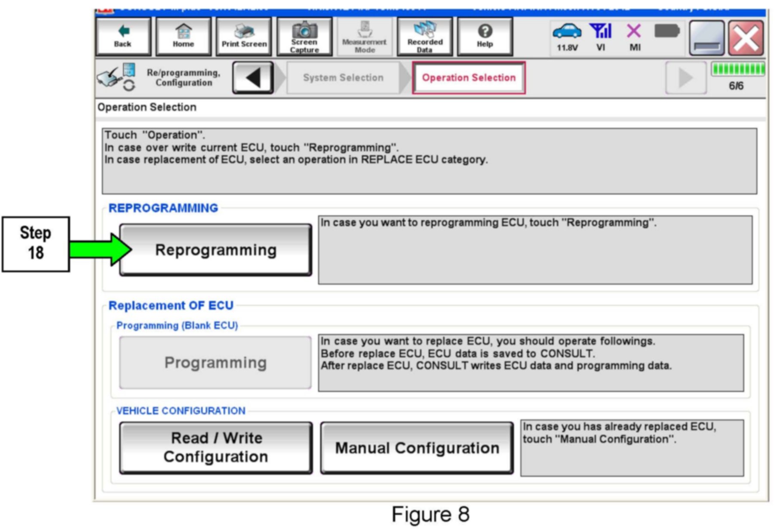Go to the Home screen icon
The image size is (783, 532).
183,36
